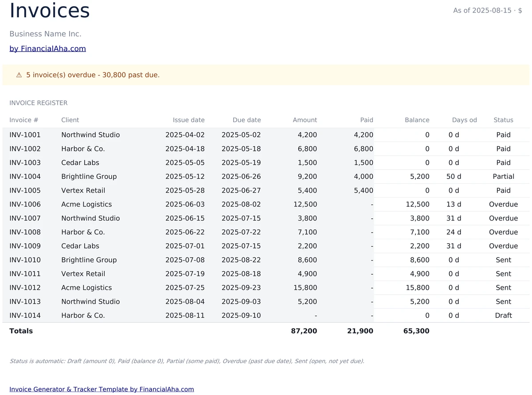Click amount 9,200 for Brightline Group

[x=308, y=177]
